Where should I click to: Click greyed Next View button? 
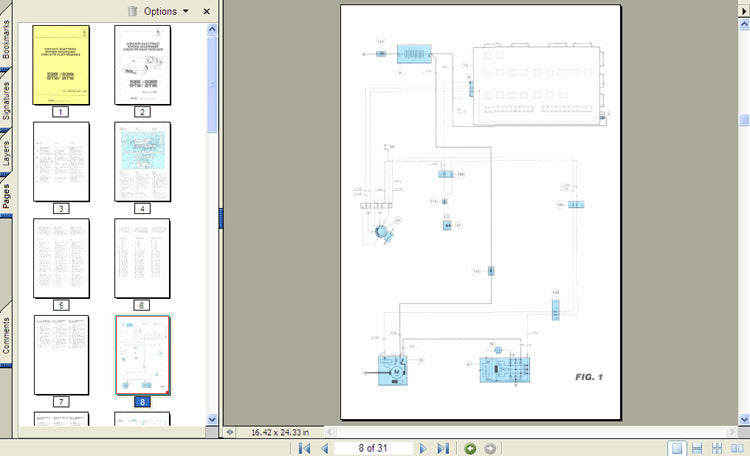(x=490, y=448)
